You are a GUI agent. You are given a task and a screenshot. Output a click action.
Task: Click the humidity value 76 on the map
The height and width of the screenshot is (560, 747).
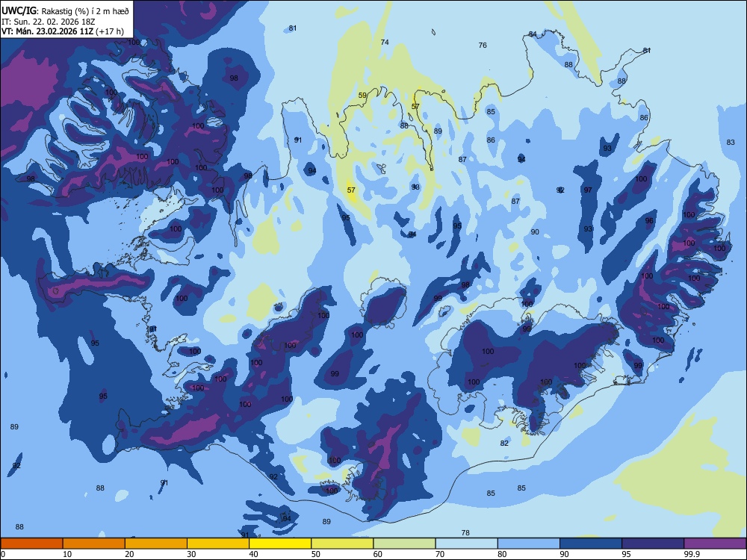(483, 46)
